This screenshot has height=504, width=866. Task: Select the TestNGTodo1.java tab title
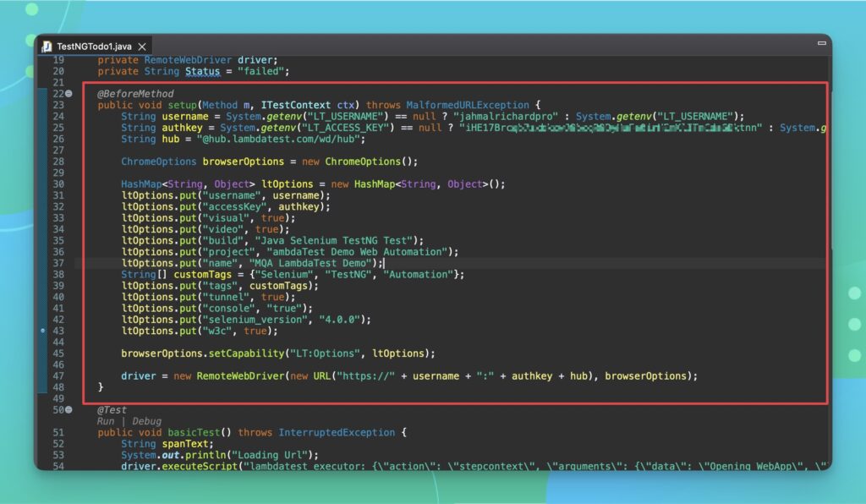(95, 47)
